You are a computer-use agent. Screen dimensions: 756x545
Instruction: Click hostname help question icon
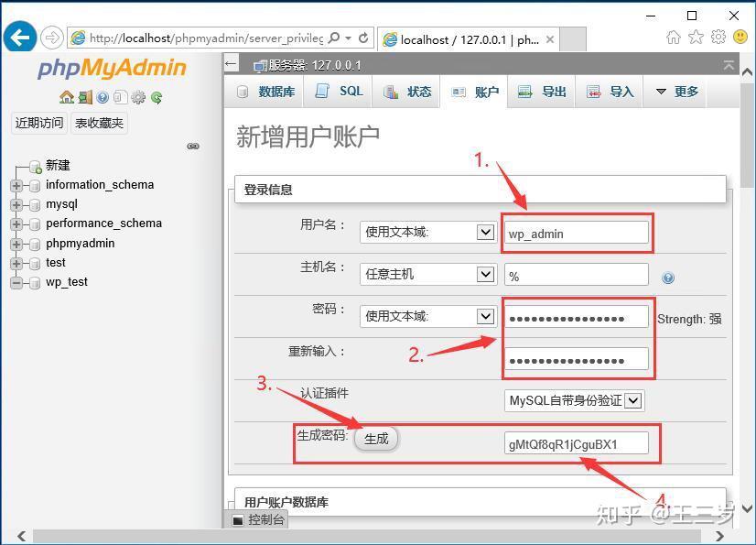point(668,278)
